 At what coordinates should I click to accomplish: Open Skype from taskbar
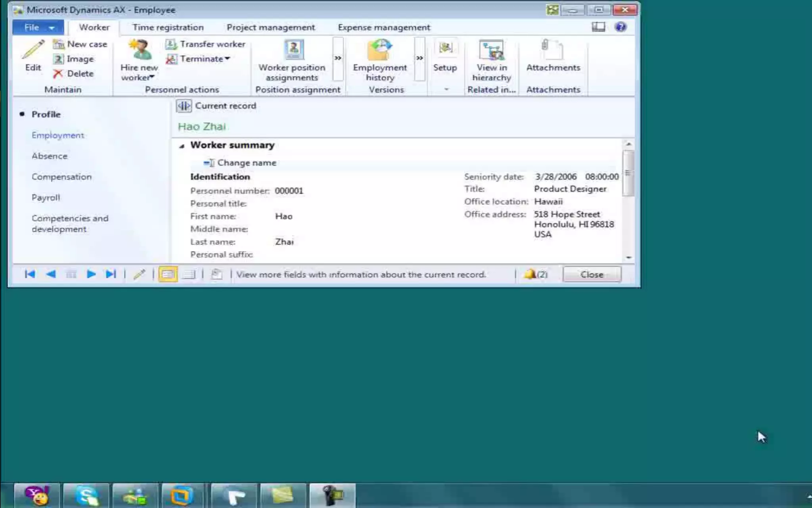click(x=86, y=496)
